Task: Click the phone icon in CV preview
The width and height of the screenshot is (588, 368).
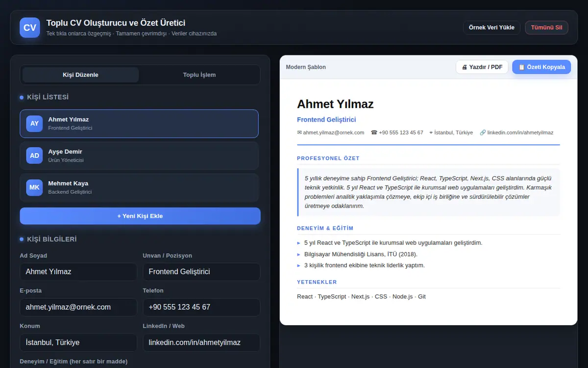Action: (374, 132)
